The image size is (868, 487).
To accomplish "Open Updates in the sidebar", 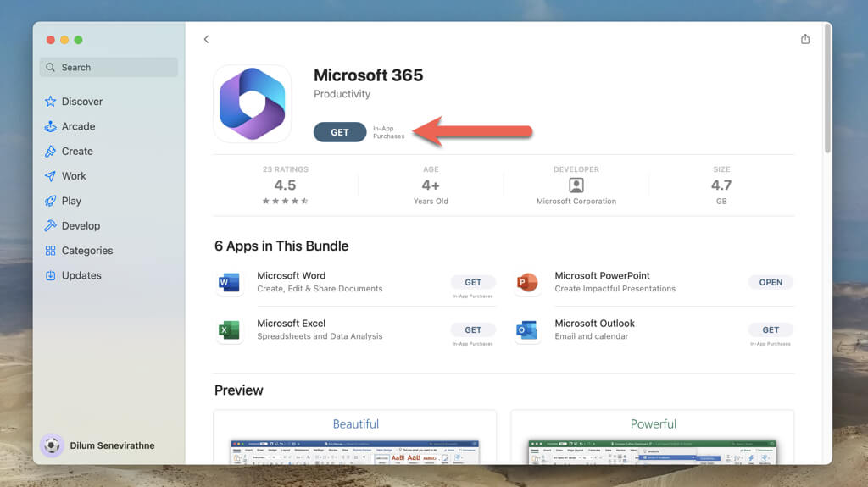I will click(81, 275).
